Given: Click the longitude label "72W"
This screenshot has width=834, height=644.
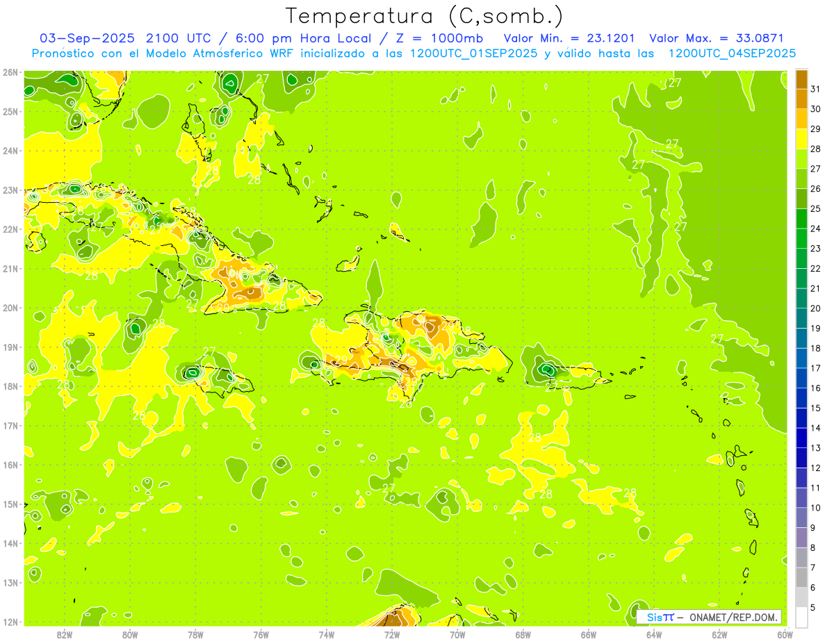Looking at the screenshot, I should [392, 634].
